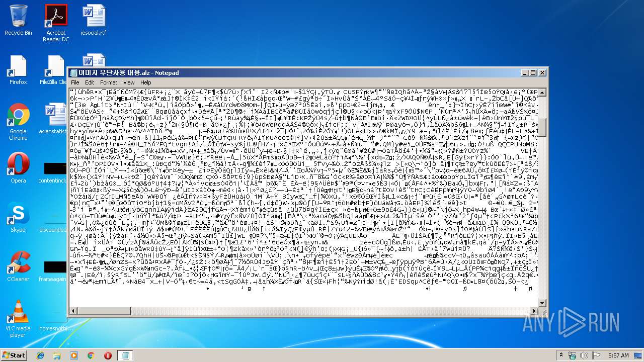This screenshot has height=362, width=644.
Task: Select the contentinclu desktop file
Action: [x=53, y=172]
